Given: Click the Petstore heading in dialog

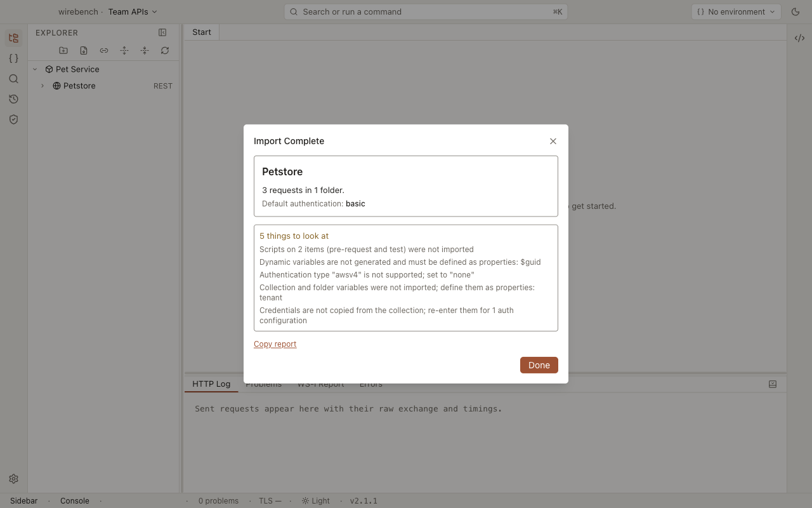Looking at the screenshot, I should [x=282, y=171].
